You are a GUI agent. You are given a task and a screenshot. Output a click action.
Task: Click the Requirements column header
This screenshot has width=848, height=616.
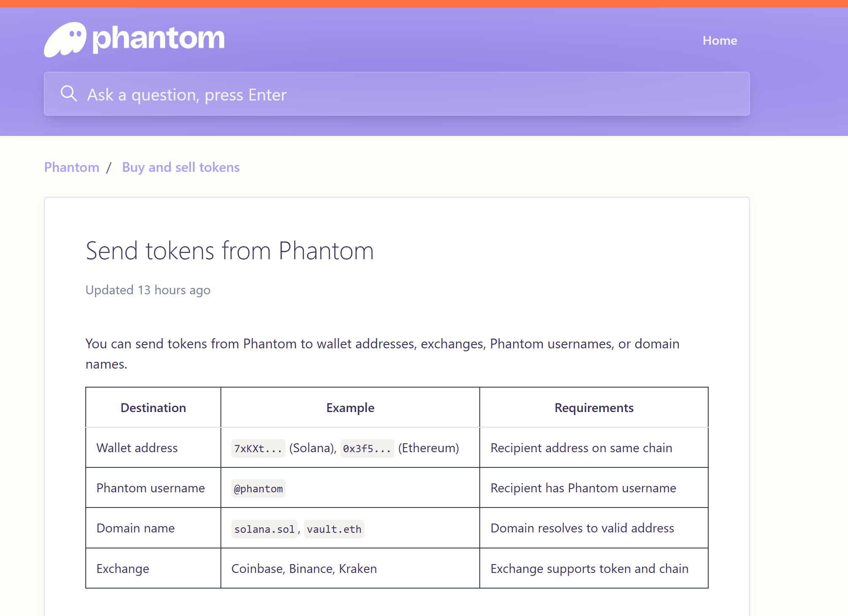594,407
